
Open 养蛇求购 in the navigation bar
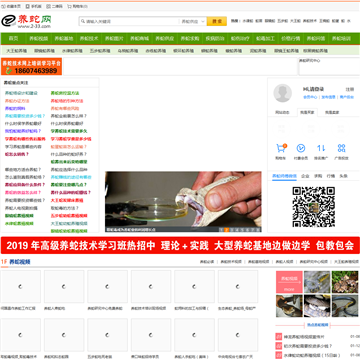pos(190,39)
